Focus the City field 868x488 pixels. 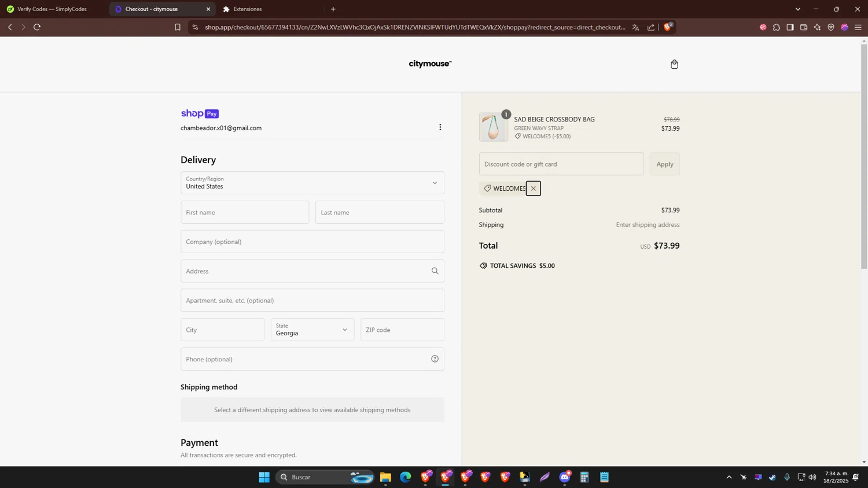222,330
